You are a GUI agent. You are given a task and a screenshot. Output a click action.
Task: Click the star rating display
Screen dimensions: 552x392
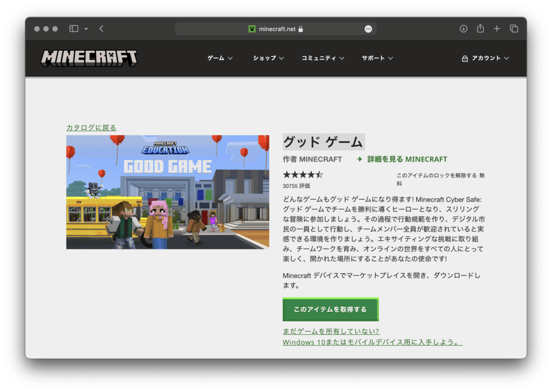tap(303, 175)
